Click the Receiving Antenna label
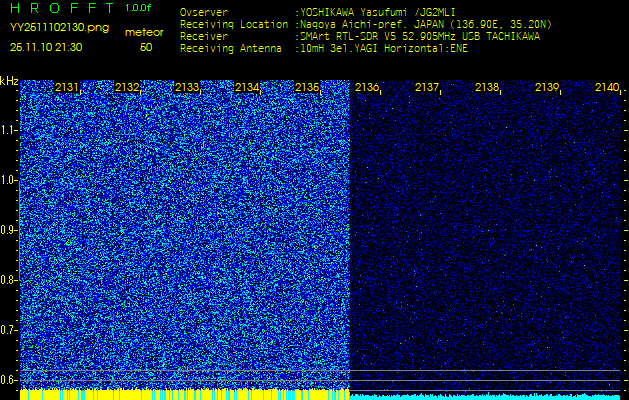The height and width of the screenshot is (400, 629). pyautogui.click(x=231, y=49)
